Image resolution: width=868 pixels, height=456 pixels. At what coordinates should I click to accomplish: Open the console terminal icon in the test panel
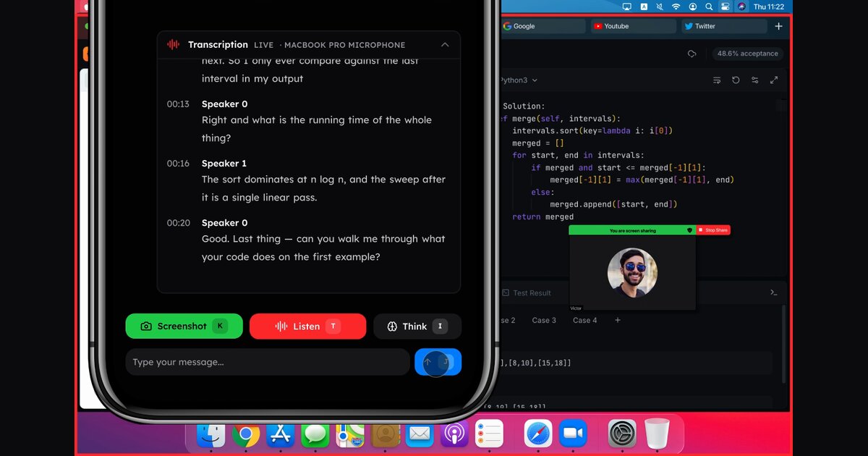[x=774, y=292]
